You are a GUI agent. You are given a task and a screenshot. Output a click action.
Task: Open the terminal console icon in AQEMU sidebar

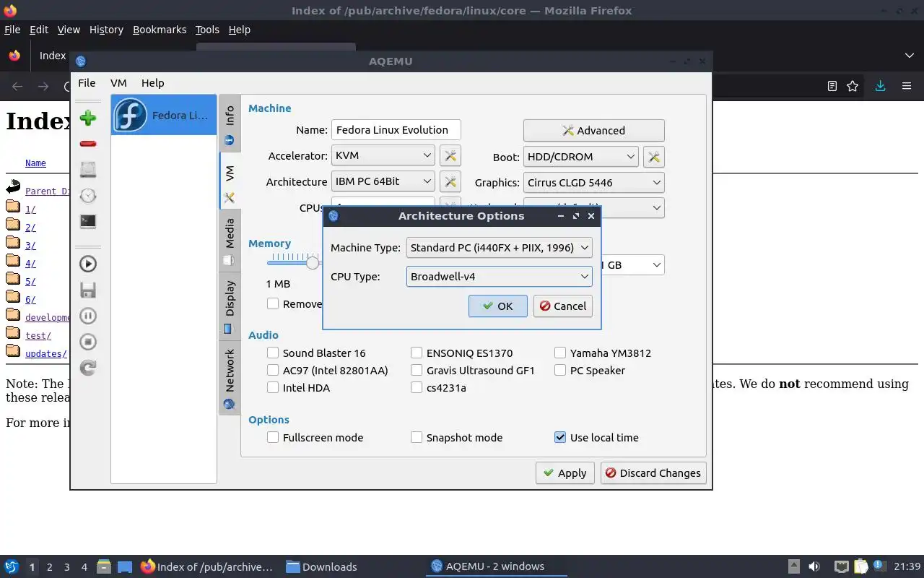tap(88, 222)
